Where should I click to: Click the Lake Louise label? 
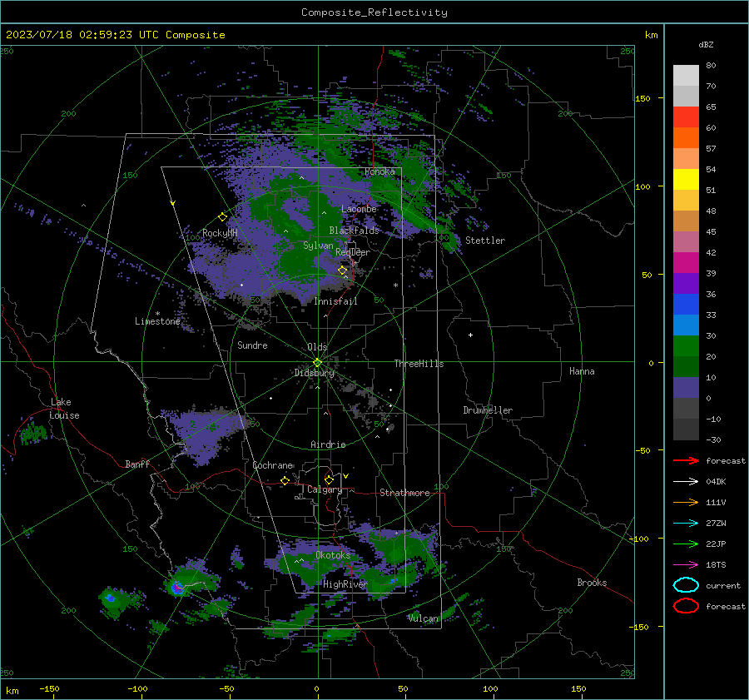tap(64, 409)
